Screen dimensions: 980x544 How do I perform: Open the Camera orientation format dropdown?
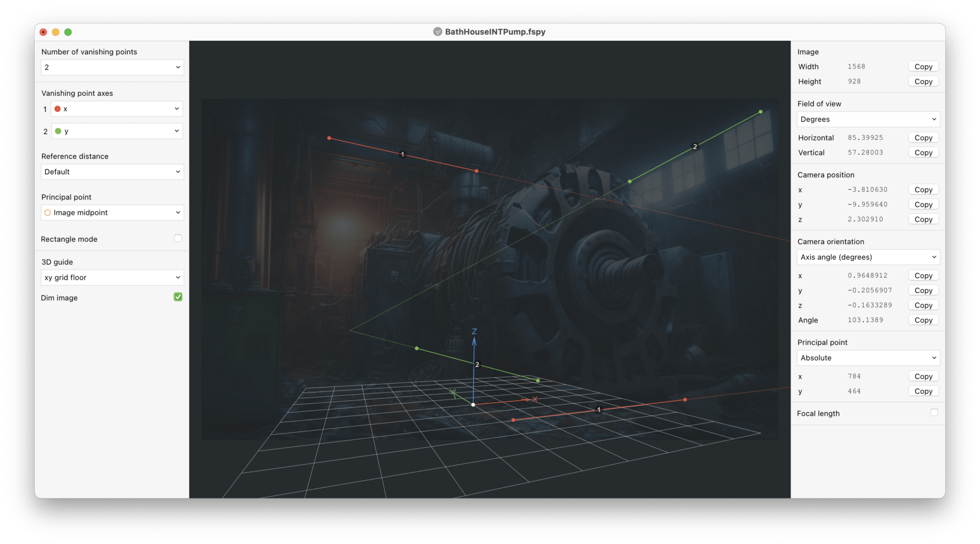[868, 257]
